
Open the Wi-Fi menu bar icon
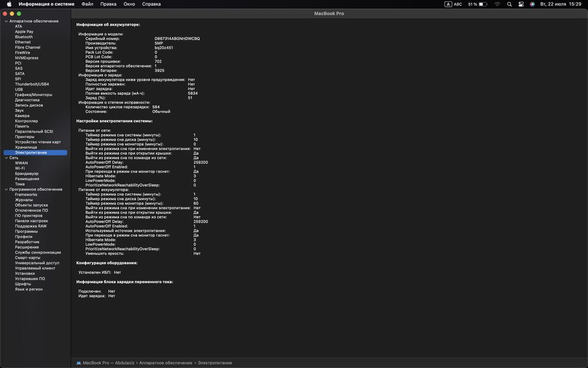click(497, 4)
